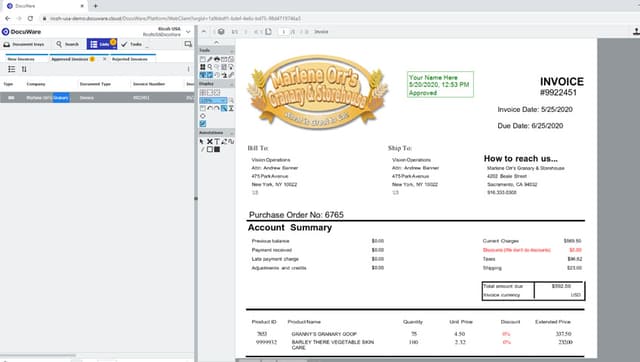Click the green Approved stamp on invoice

coord(440,84)
